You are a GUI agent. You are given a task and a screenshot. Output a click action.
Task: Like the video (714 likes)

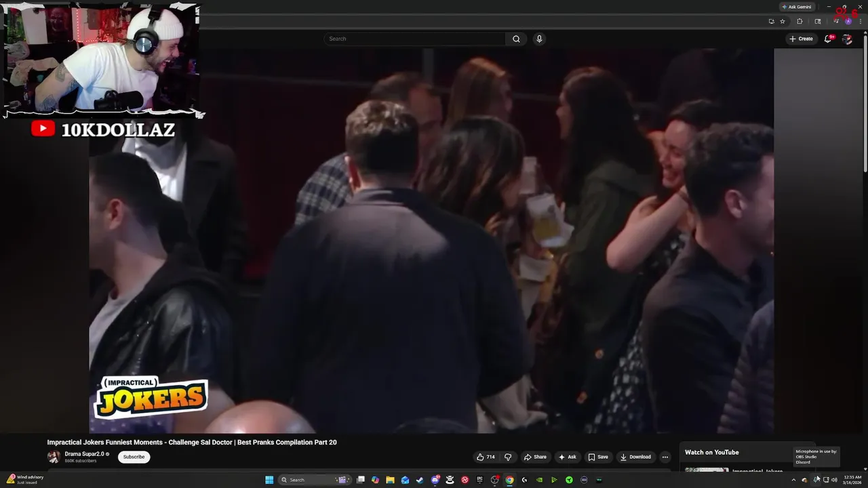click(x=486, y=457)
